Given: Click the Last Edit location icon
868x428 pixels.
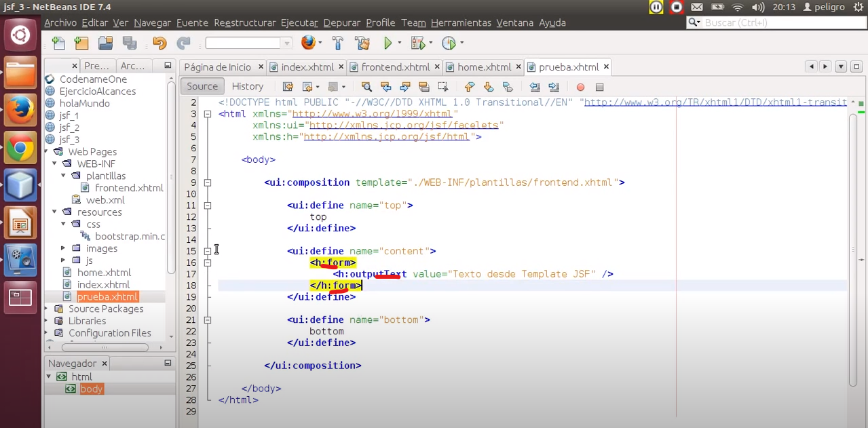Looking at the screenshot, I should (288, 87).
